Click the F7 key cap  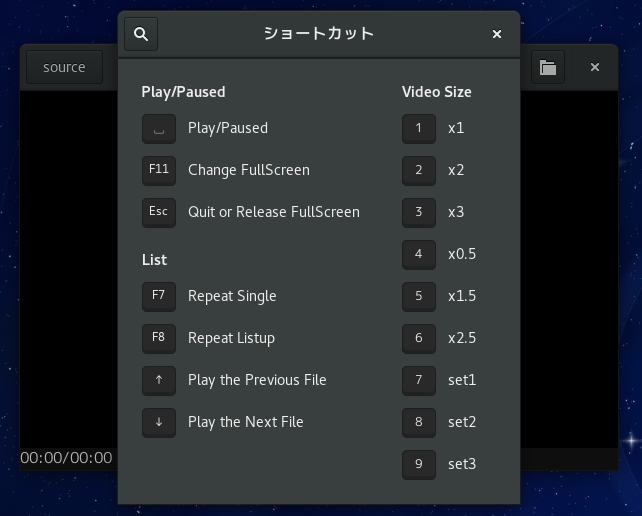(x=159, y=297)
